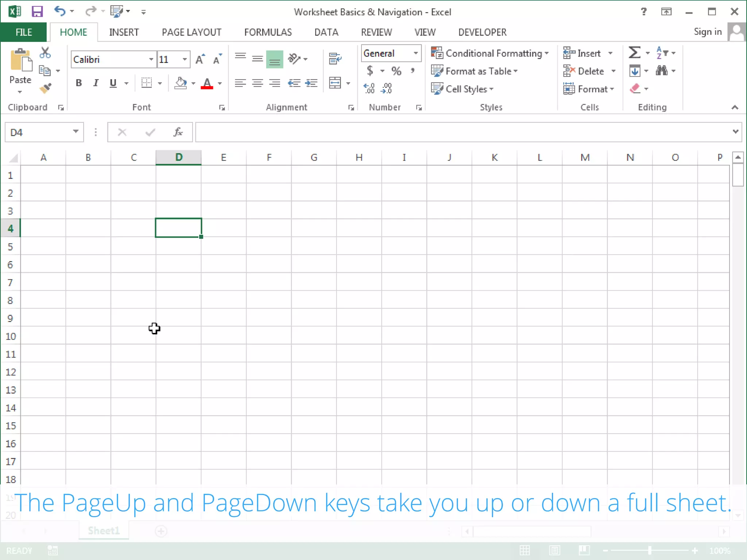Click the Paste clipboard icon

[x=21, y=60]
